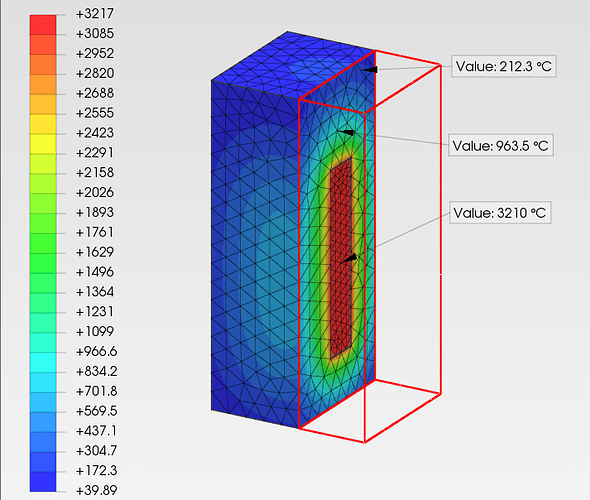The image size is (590, 500).
Task: Click the 'Value: 963.5 °C' probe label
Action: 500,145
